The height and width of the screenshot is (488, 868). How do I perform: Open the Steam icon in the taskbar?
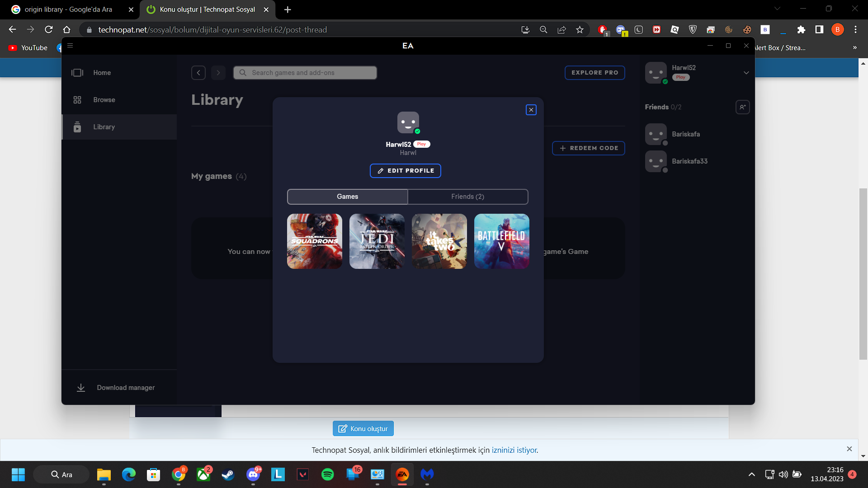[x=228, y=474]
